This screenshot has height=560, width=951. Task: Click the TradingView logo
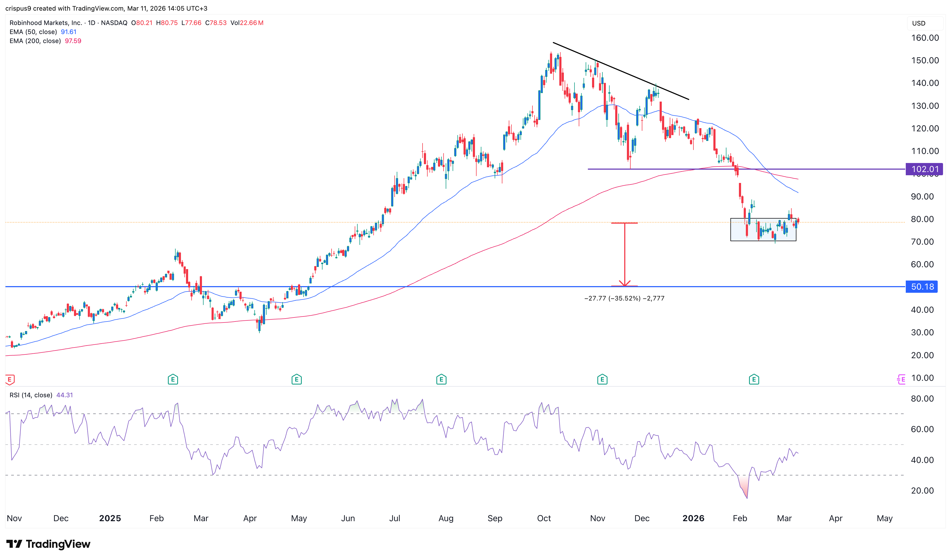(x=48, y=544)
